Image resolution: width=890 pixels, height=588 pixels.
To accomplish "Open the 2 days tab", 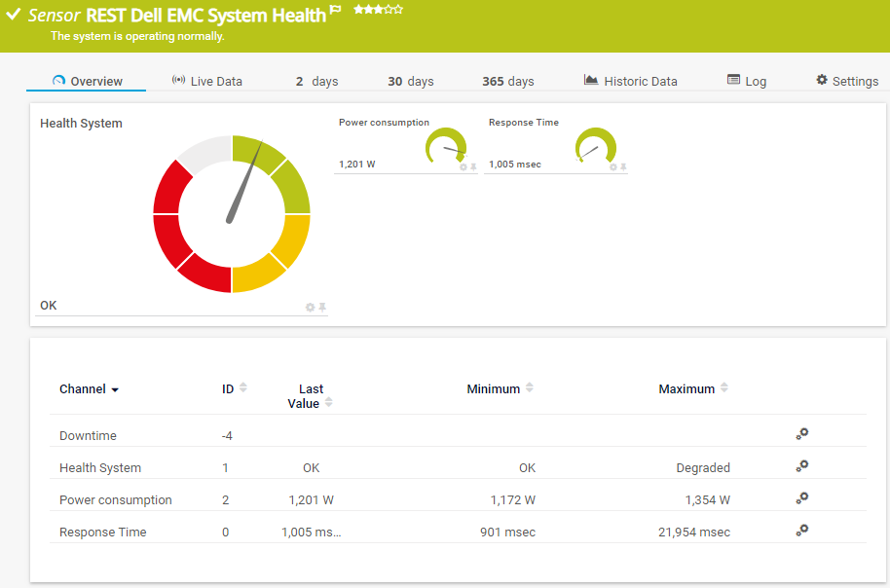I will click(316, 81).
